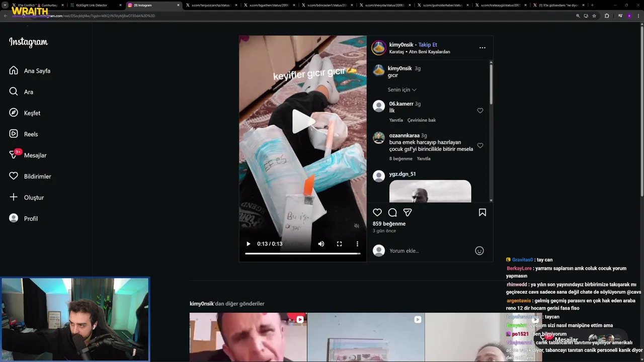Screen dimensions: 644x362
Task: Reply to 06.kamerr via Yanıtla
Action: click(396, 120)
